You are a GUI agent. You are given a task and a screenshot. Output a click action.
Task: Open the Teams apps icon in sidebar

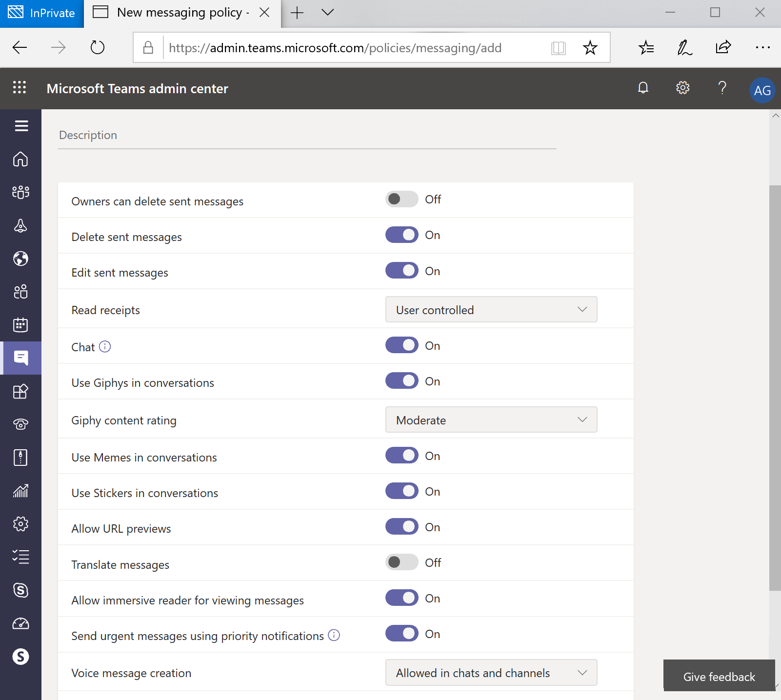20,391
